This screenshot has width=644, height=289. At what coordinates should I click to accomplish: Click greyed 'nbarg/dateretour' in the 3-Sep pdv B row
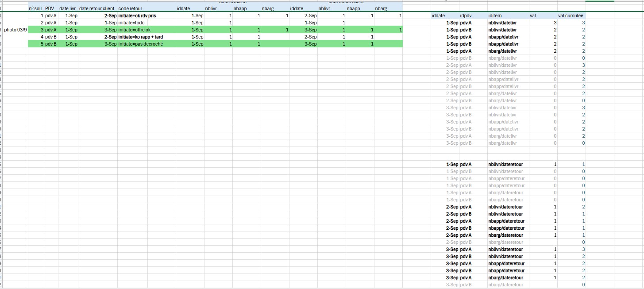tap(506, 285)
